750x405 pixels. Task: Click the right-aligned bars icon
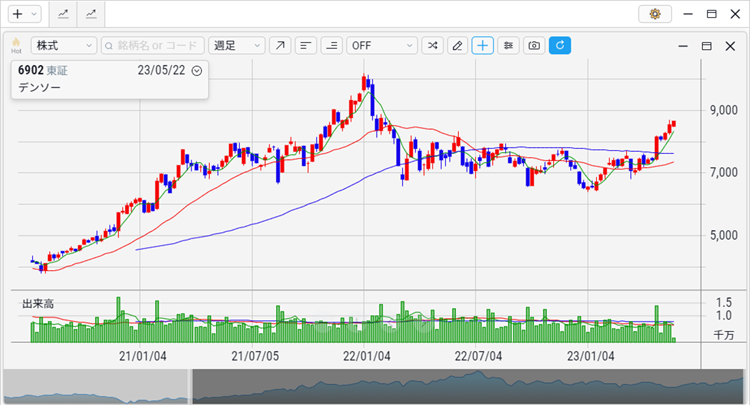tap(331, 46)
